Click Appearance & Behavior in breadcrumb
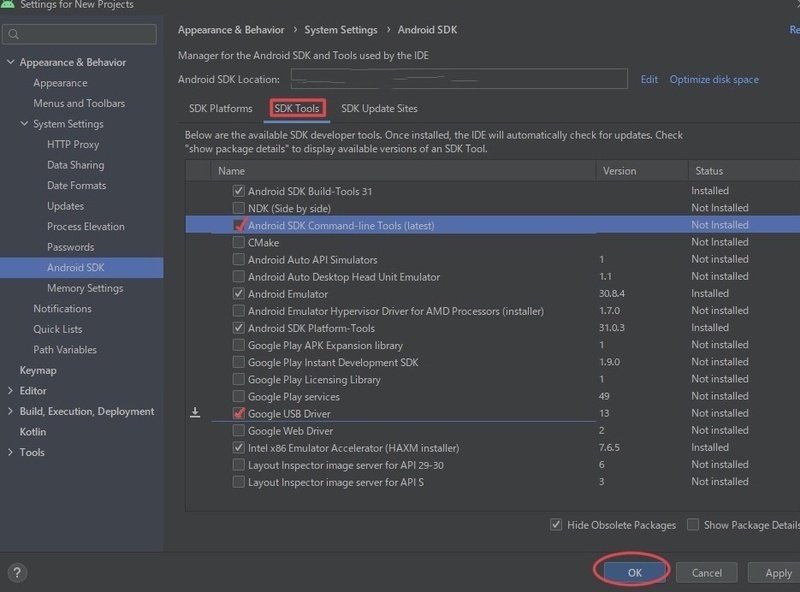 (231, 30)
